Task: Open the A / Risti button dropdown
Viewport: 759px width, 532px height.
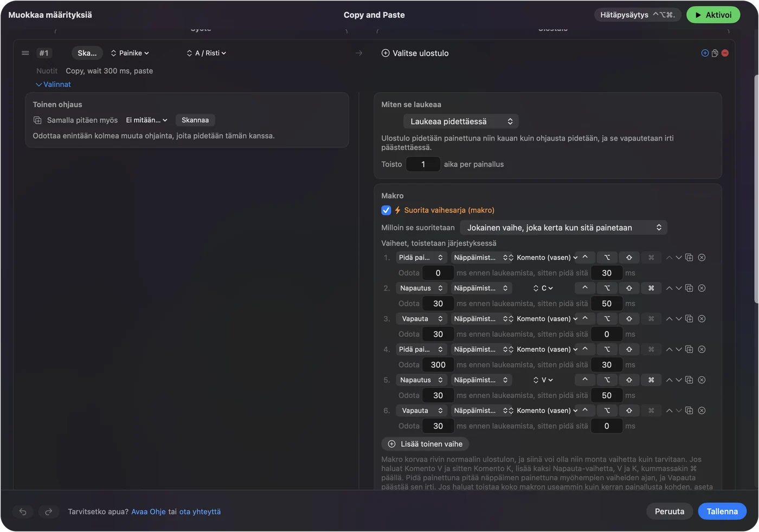Action: 207,53
